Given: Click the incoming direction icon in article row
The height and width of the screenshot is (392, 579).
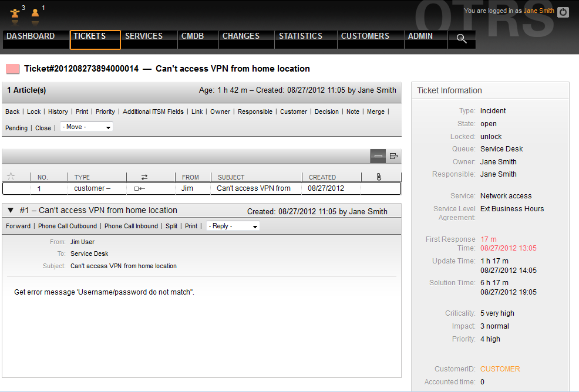Looking at the screenshot, I should click(139, 188).
